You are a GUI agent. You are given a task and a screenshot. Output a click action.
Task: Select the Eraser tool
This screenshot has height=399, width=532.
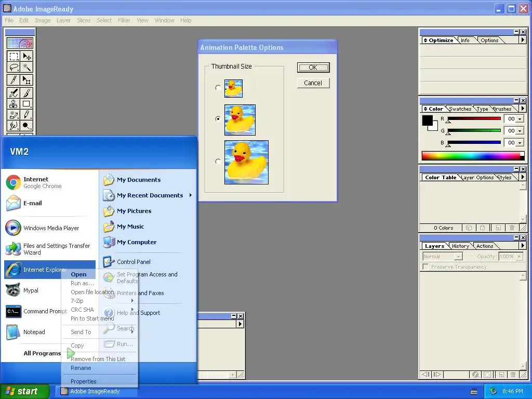click(14, 115)
